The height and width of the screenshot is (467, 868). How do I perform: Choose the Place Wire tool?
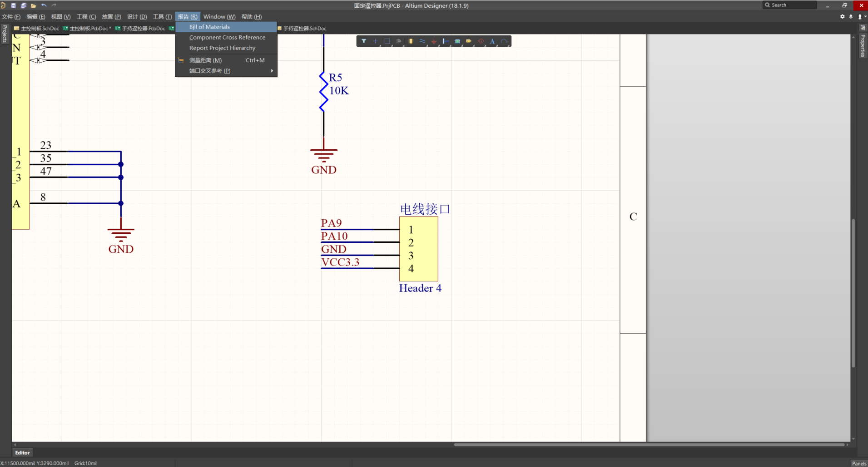coord(422,41)
